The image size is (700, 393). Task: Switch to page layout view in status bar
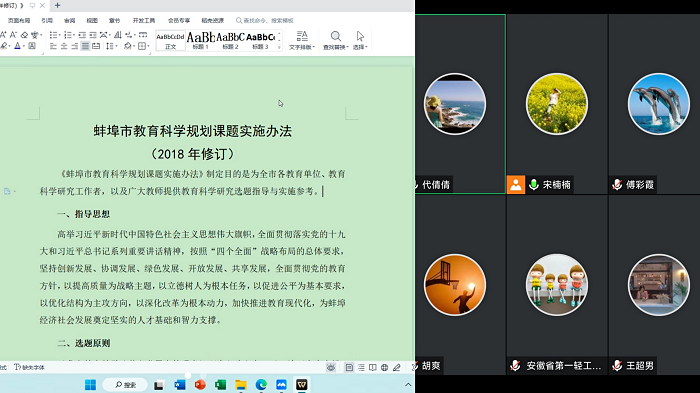[349, 367]
